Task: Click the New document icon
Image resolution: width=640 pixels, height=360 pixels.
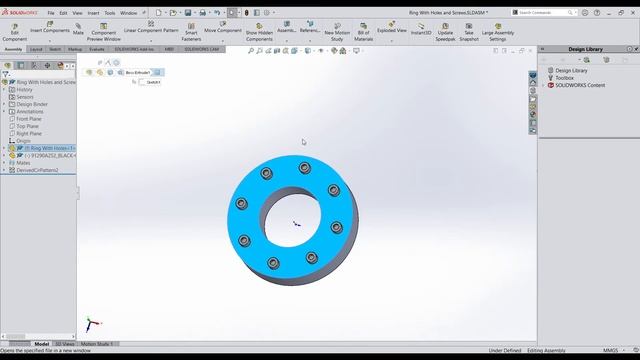Action: pos(158,13)
